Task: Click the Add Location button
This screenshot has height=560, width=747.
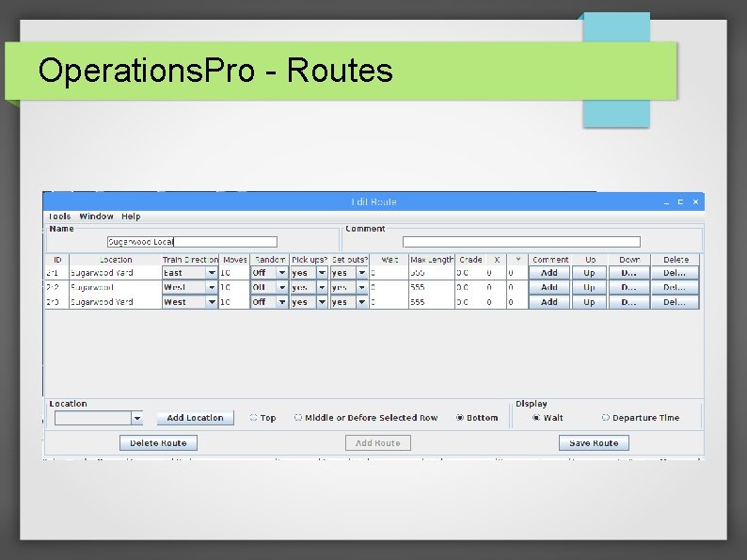Action: click(x=196, y=418)
